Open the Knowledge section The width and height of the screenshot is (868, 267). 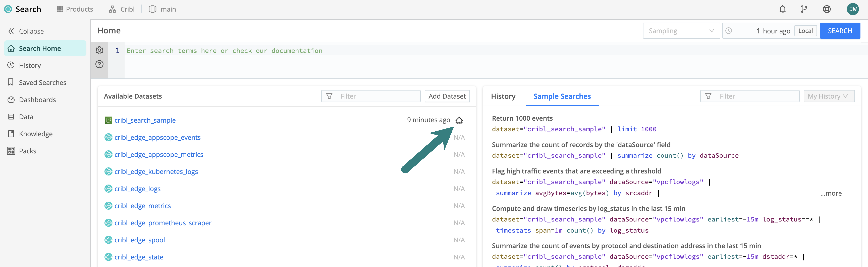30,134
